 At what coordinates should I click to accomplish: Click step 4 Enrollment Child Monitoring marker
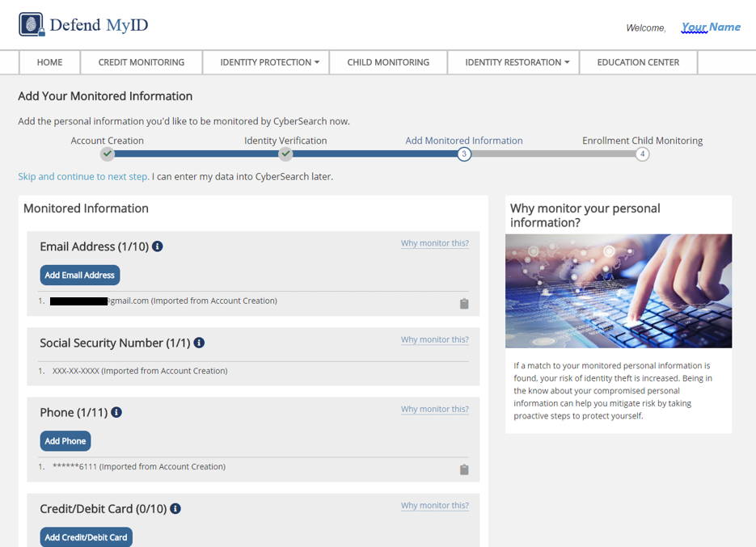(642, 154)
